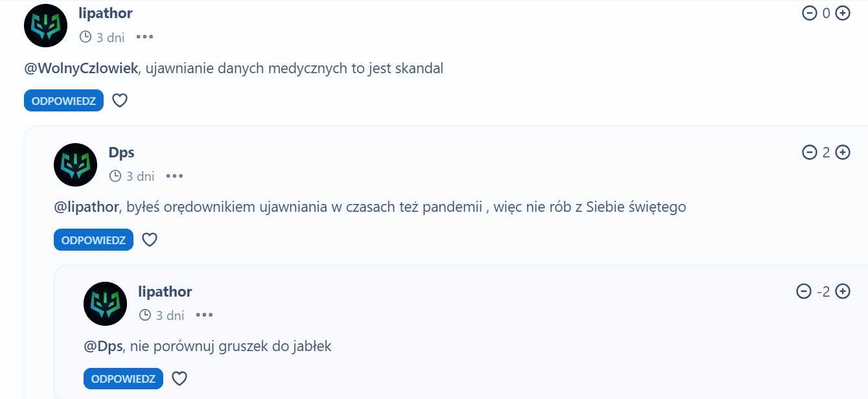The height and width of the screenshot is (399, 868).
Task: Open the @lipathor mention in Dps comment
Action: pos(87,207)
